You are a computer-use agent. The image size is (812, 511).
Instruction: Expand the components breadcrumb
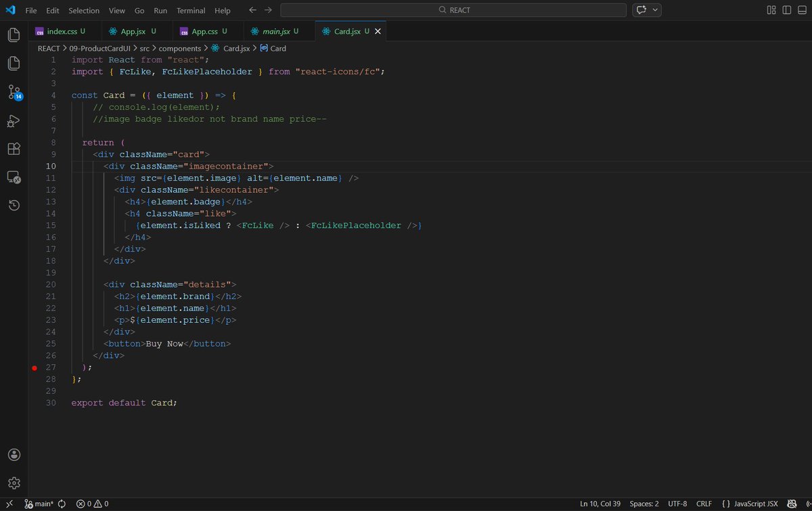tap(180, 49)
